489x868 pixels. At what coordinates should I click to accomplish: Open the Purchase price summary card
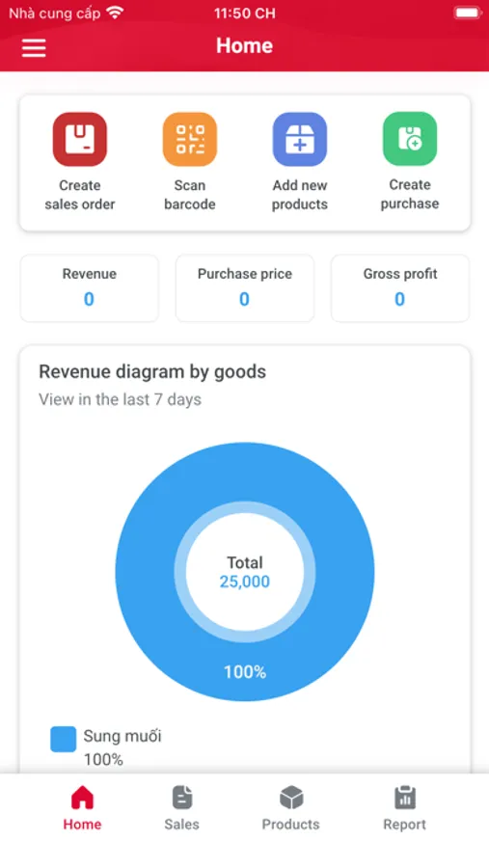click(x=245, y=287)
